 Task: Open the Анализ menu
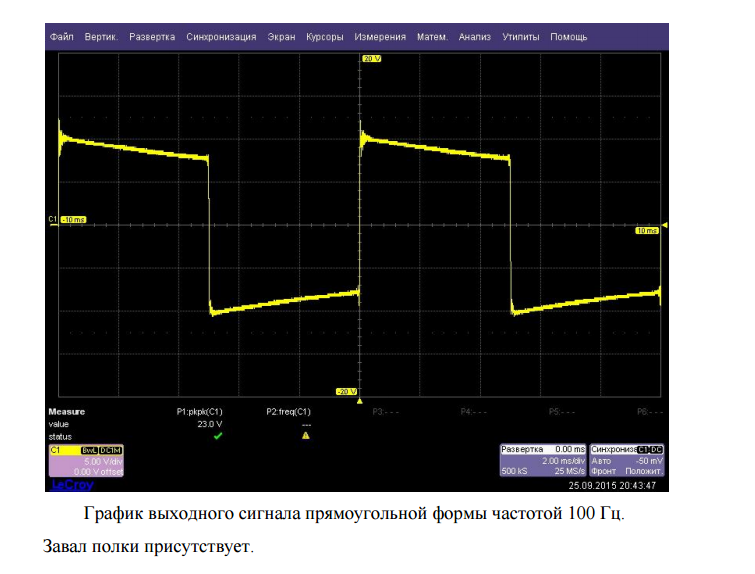474,37
